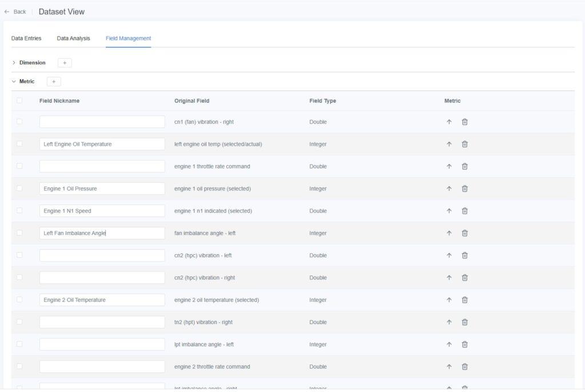The image size is (585, 392).
Task: Add a new Metric with plus button
Action: [x=54, y=82]
